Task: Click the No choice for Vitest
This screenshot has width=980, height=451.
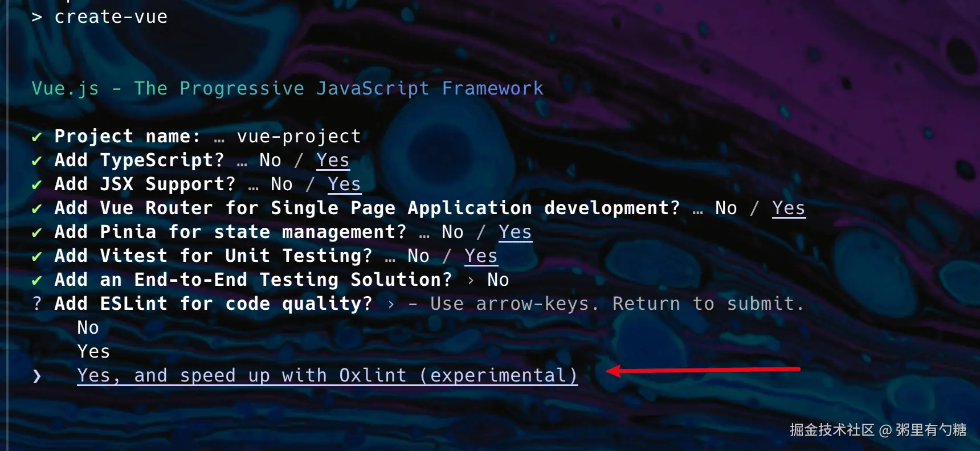Action: (x=419, y=256)
